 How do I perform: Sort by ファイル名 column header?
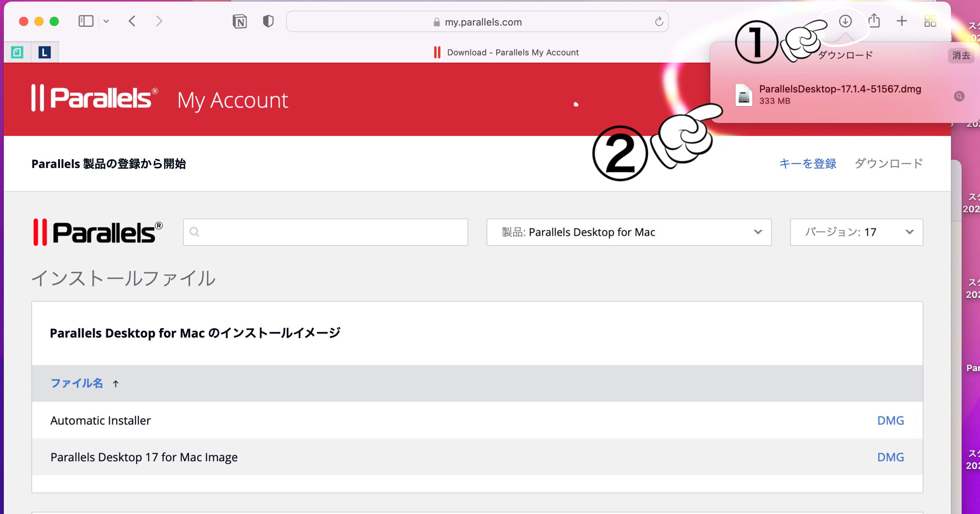(77, 383)
